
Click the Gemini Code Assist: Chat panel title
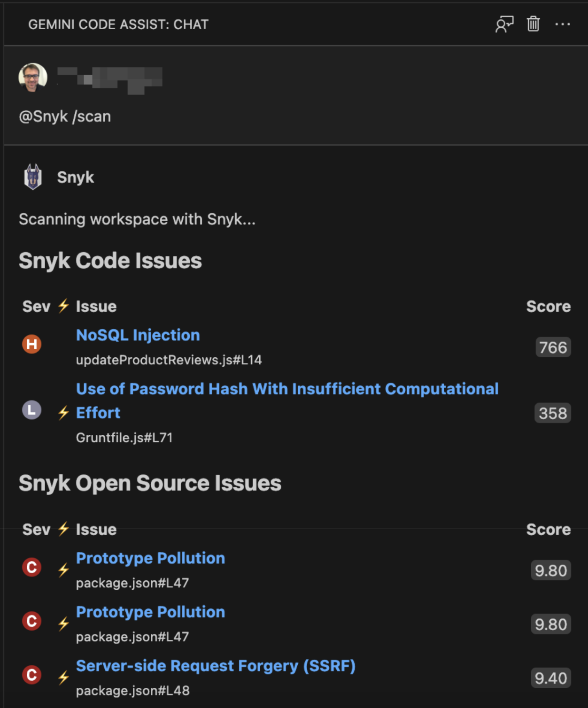pyautogui.click(x=118, y=24)
